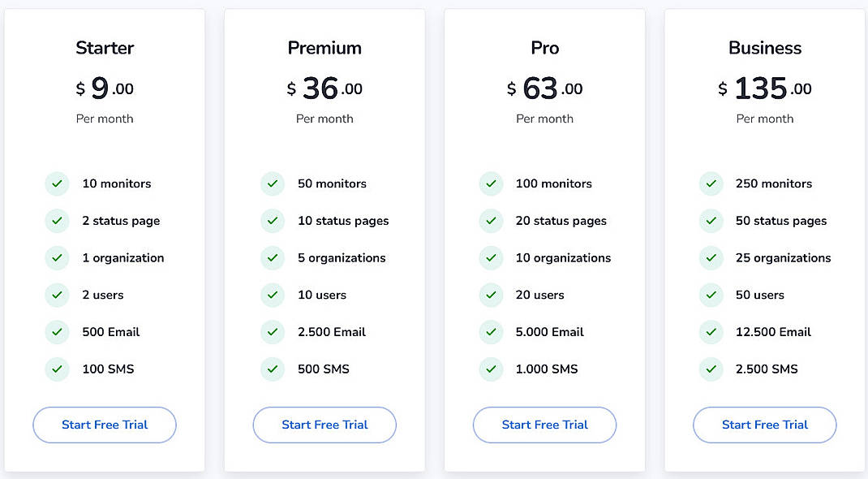Start Free Trial on the Pro plan
This screenshot has width=868, height=479.
point(544,425)
